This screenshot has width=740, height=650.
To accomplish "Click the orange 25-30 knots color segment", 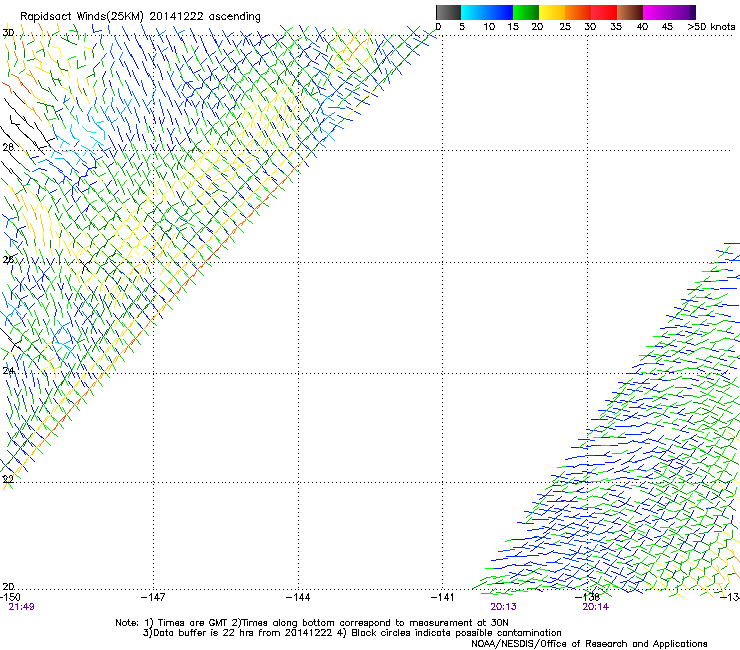I will coord(578,12).
